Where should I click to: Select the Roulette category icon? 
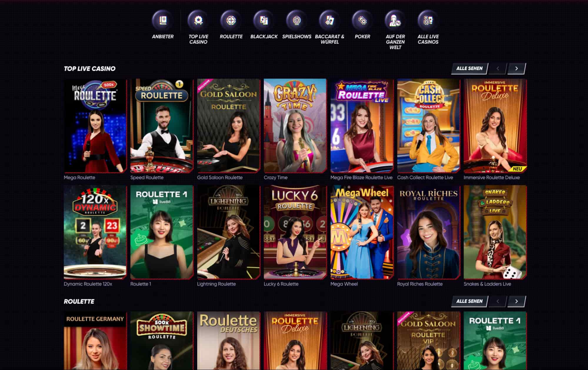point(231,20)
